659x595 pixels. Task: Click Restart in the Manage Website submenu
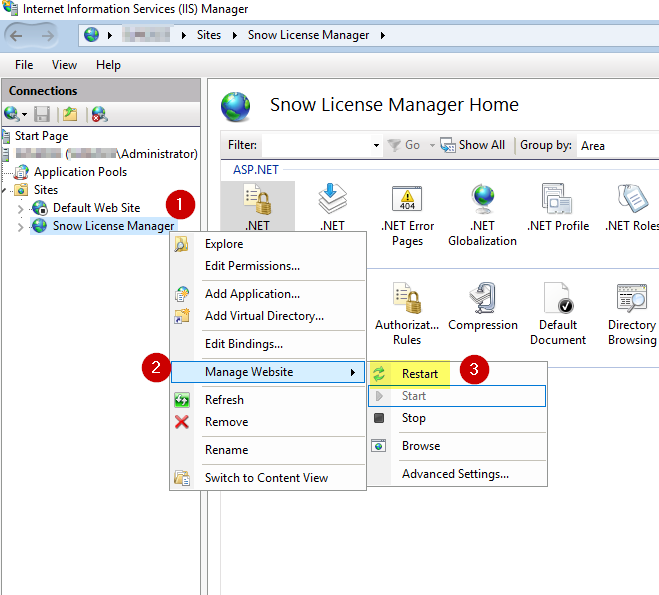457,374
